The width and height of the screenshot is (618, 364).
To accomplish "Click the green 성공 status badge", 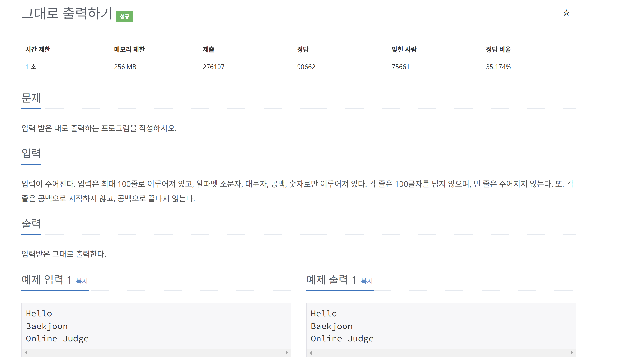I will (124, 17).
